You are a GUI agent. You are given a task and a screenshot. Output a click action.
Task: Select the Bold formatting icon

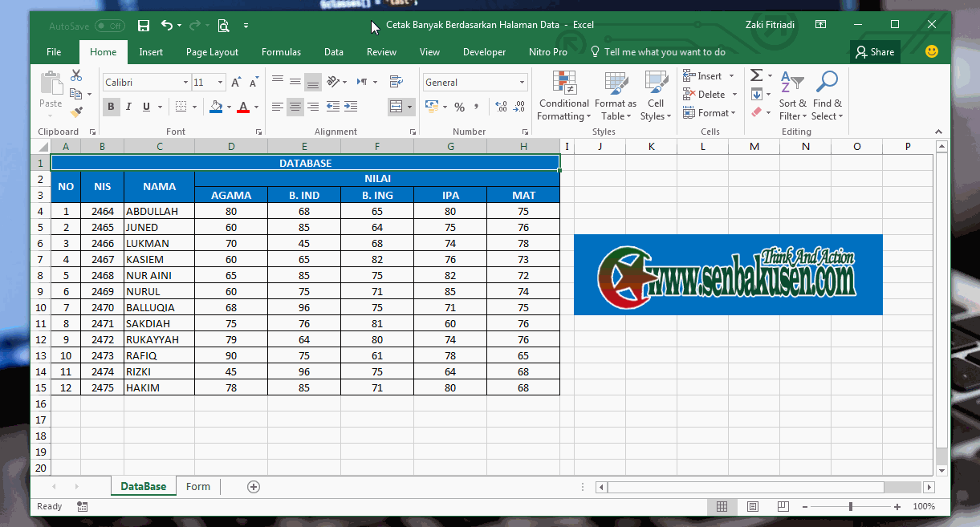click(x=111, y=106)
